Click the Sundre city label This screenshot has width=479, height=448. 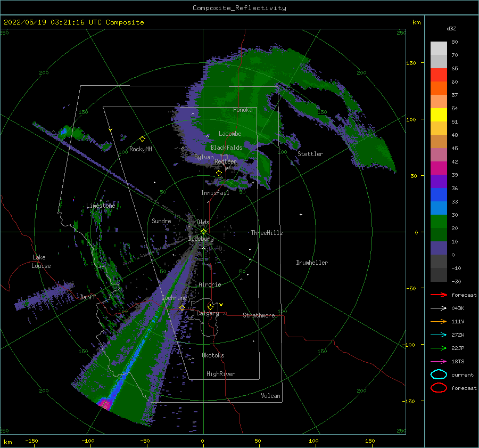[x=161, y=221]
